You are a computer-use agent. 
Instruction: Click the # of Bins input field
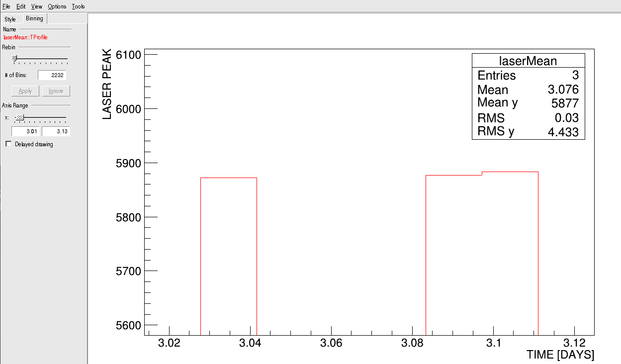coord(52,75)
